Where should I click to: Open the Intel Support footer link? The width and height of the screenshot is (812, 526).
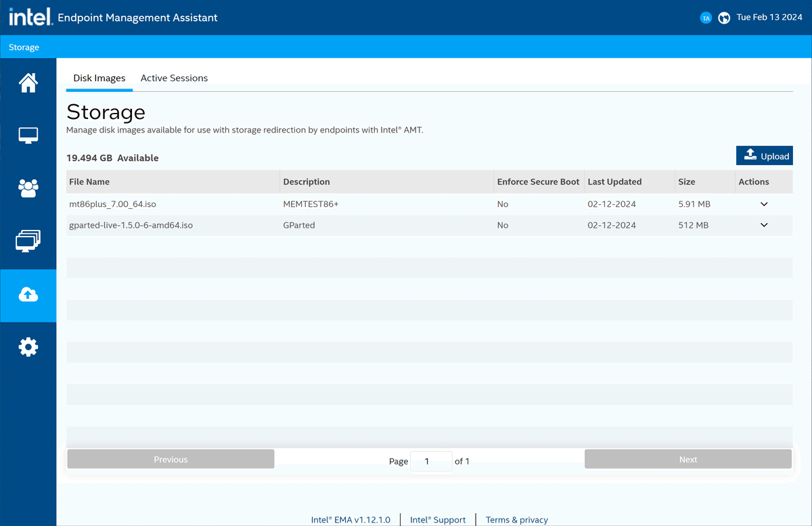tap(438, 520)
